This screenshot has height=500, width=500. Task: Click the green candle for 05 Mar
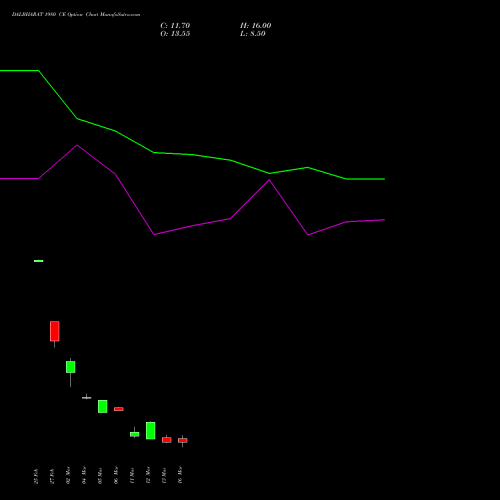(x=103, y=406)
